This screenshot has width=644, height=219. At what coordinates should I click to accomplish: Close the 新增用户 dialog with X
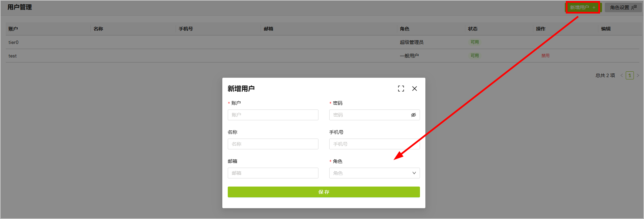click(415, 89)
